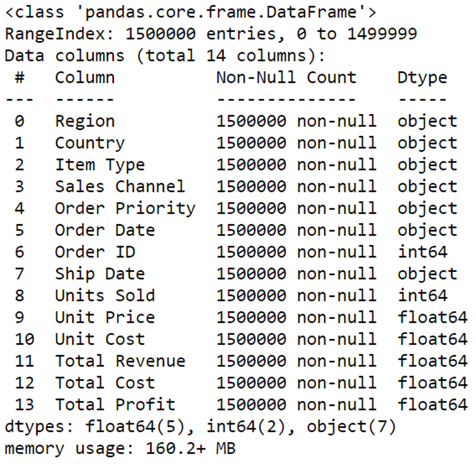Viewport: 476px width, 464px height.
Task: Click the 'Total Profit' column name
Action: (115, 405)
